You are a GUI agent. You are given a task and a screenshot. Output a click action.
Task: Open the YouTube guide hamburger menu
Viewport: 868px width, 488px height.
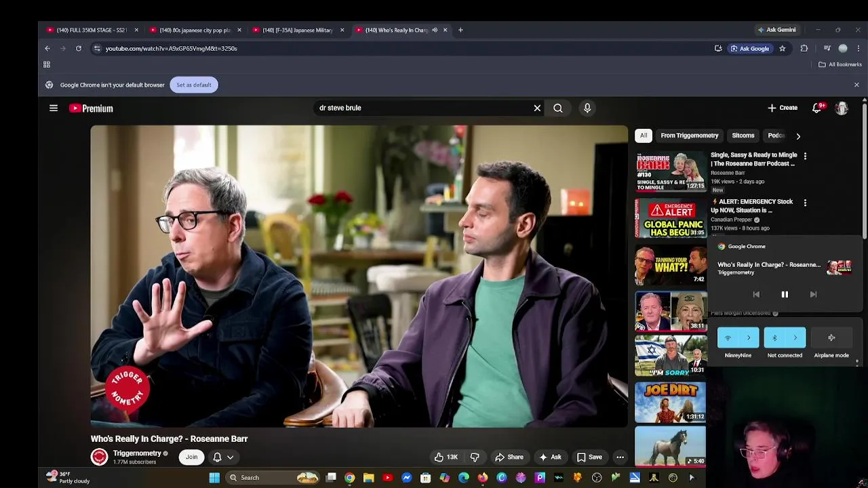click(54, 108)
